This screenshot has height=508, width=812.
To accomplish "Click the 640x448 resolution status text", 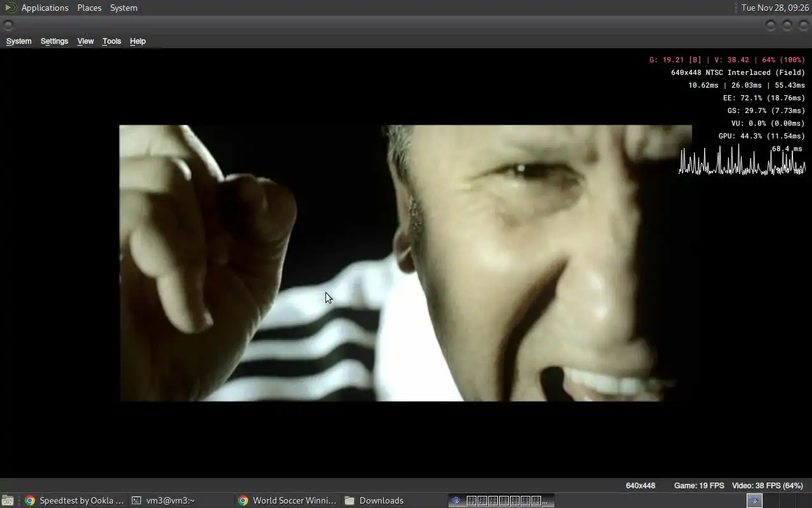I will (x=641, y=486).
